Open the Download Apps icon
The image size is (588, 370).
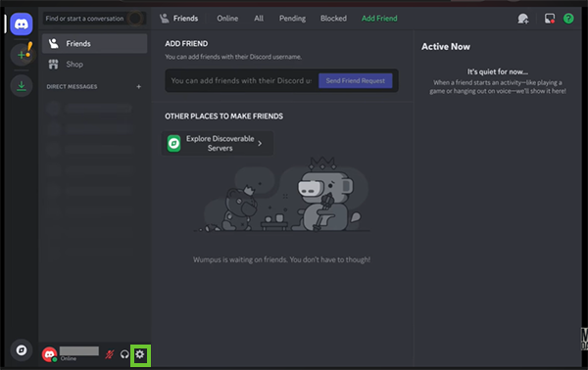coord(22,86)
